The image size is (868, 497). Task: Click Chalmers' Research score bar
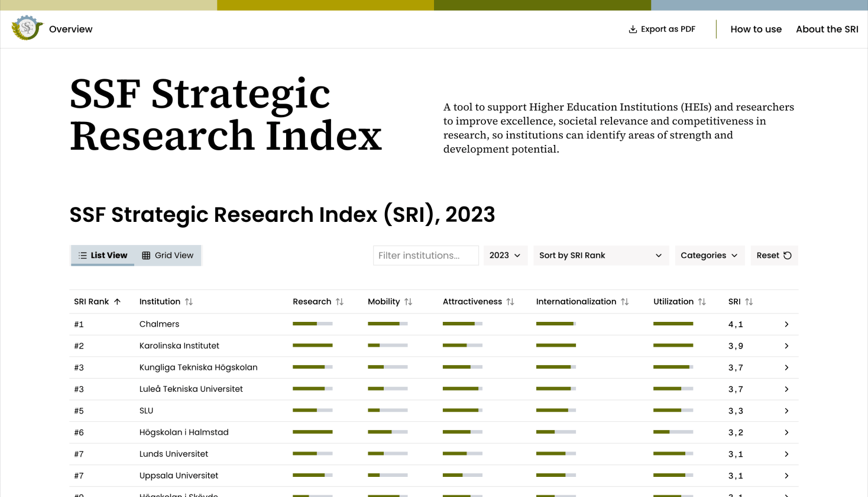click(313, 324)
